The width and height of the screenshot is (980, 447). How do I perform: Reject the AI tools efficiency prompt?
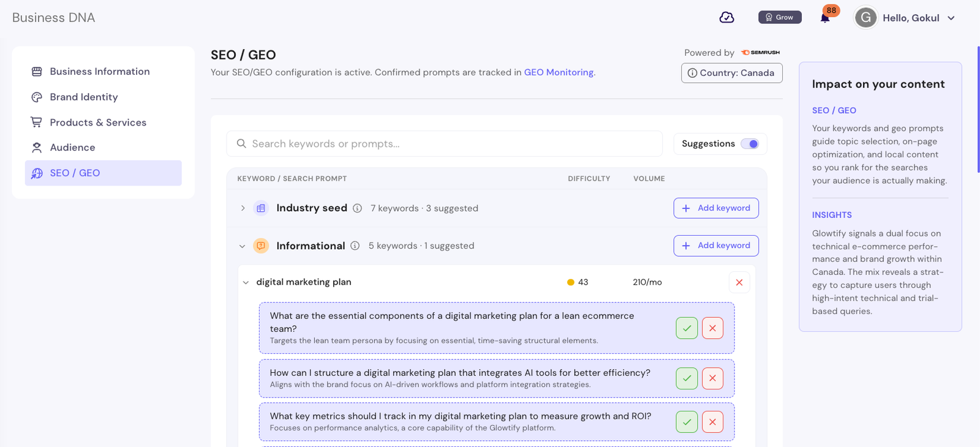[x=712, y=378]
